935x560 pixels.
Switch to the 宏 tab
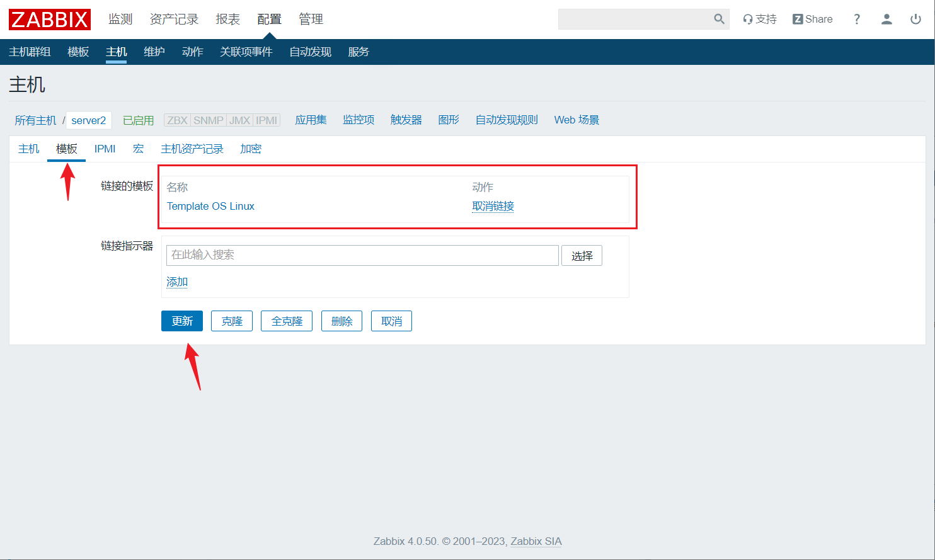[x=138, y=149]
